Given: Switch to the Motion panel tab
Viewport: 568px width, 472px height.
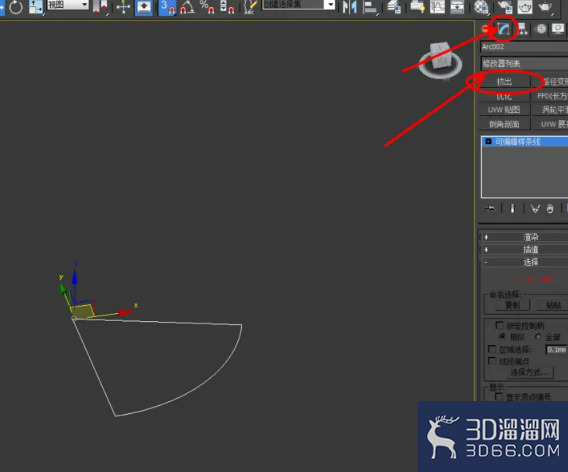Looking at the screenshot, I should (541, 29).
